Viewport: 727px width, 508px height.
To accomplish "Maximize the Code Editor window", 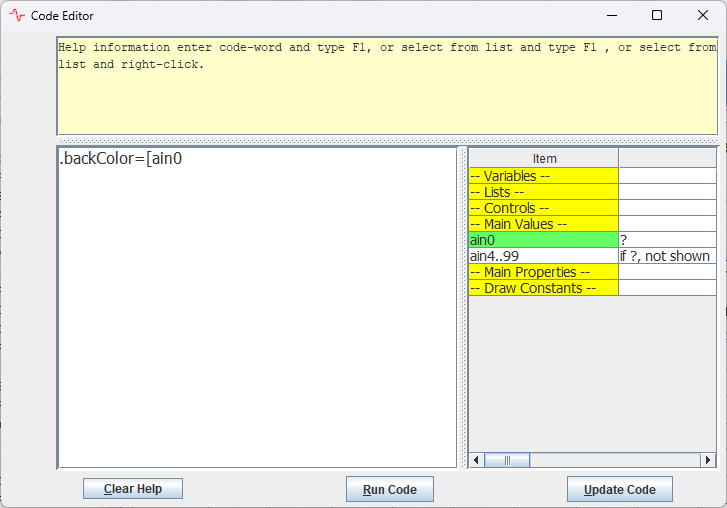I will pos(657,15).
